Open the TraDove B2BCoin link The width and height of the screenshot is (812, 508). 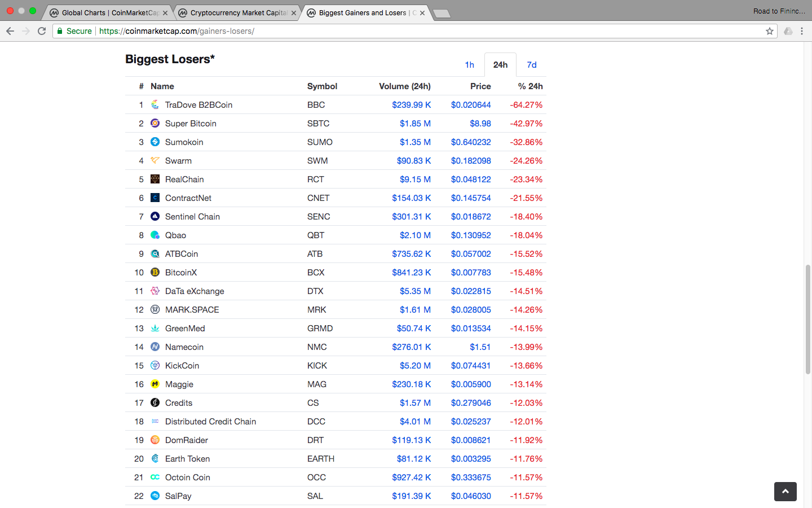[x=198, y=104]
